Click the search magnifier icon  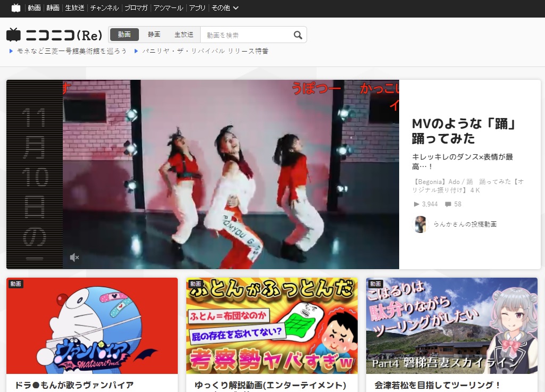(x=298, y=34)
